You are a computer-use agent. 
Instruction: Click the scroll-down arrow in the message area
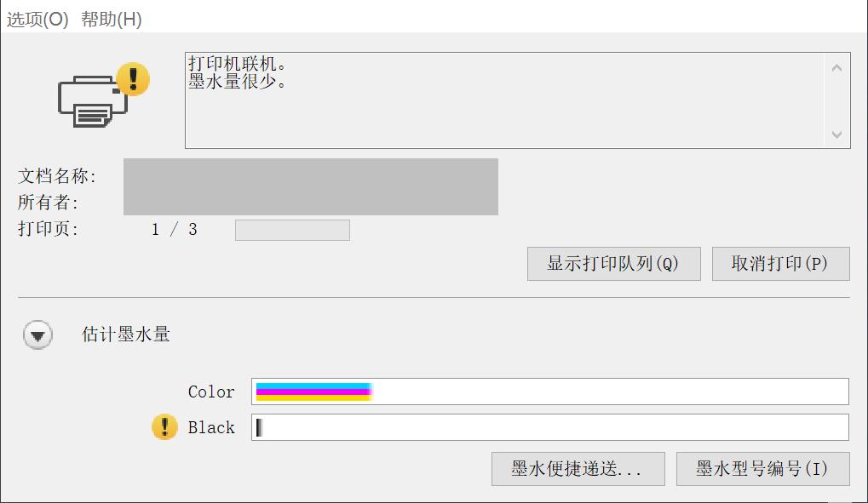pos(836,134)
